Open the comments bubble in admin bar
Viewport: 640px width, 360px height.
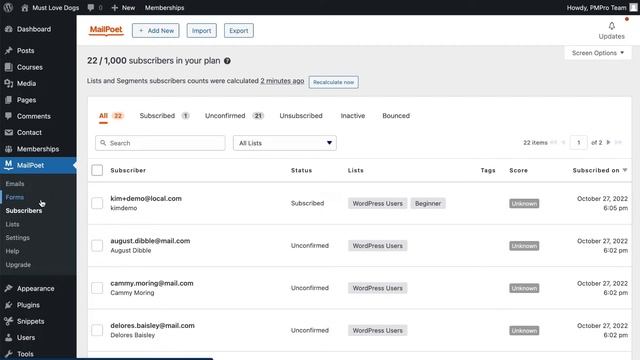tap(95, 7)
